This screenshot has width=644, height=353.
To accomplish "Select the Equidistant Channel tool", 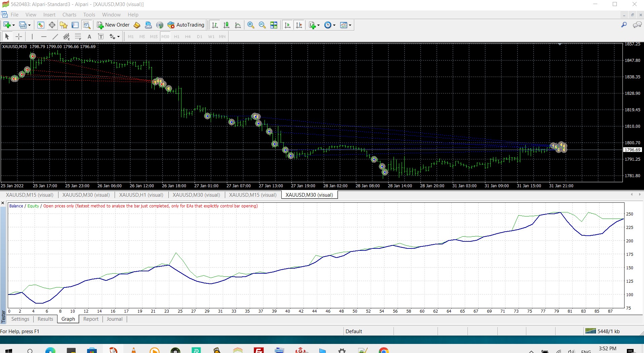I will click(67, 36).
